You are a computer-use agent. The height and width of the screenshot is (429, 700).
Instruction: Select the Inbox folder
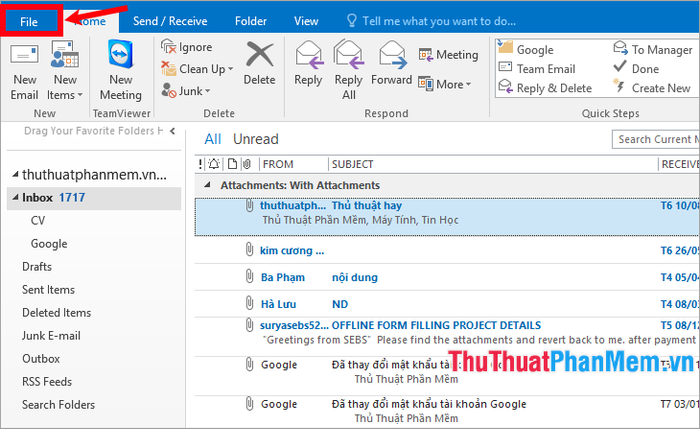pos(94,198)
